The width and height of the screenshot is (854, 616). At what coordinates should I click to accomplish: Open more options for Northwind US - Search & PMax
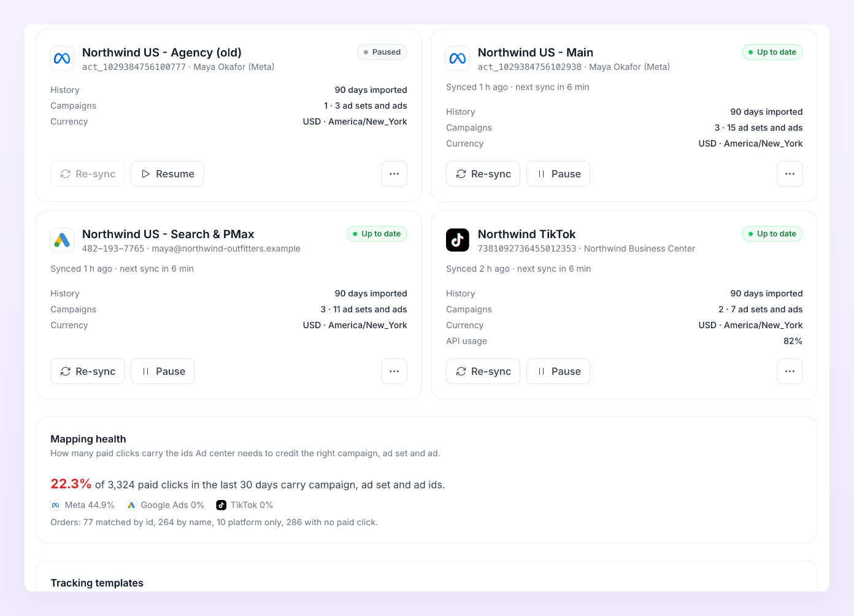(x=394, y=371)
